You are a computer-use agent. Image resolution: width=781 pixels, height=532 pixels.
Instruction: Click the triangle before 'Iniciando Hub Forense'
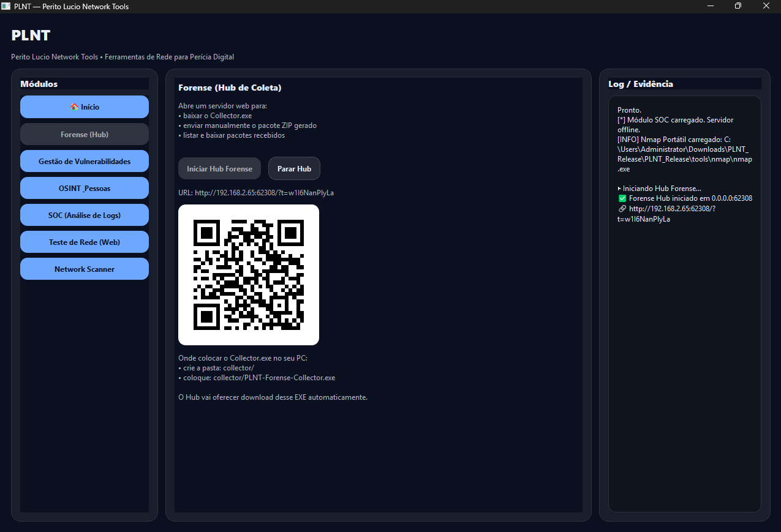[619, 189]
